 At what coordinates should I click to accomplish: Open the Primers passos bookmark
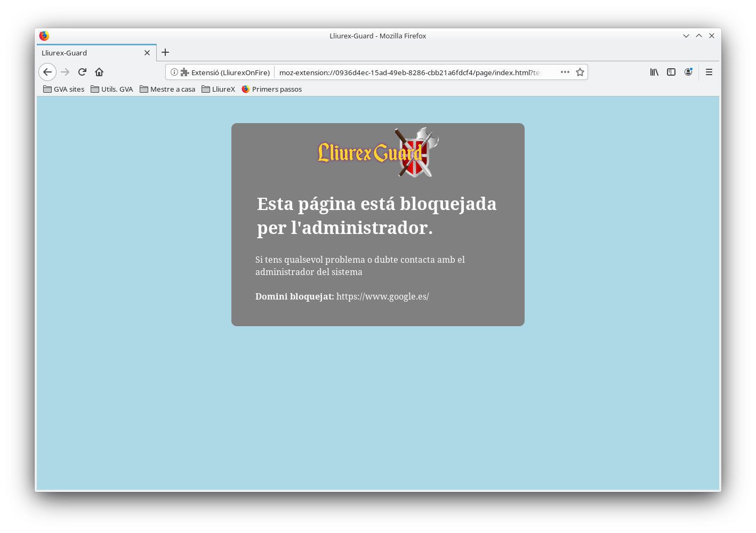[x=272, y=89]
